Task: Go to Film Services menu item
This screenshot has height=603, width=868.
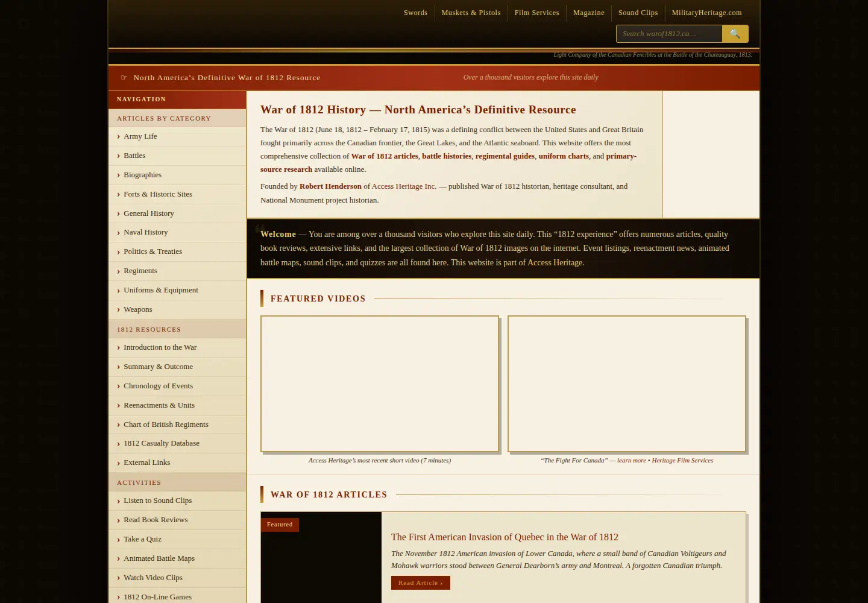Action: pos(536,13)
